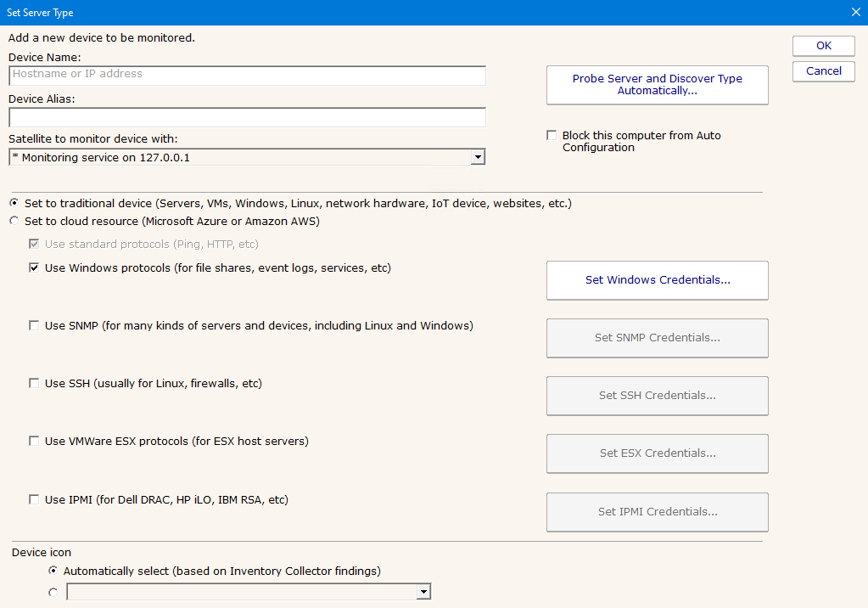
Task: Open the device icon dropdown list
Action: (x=423, y=592)
